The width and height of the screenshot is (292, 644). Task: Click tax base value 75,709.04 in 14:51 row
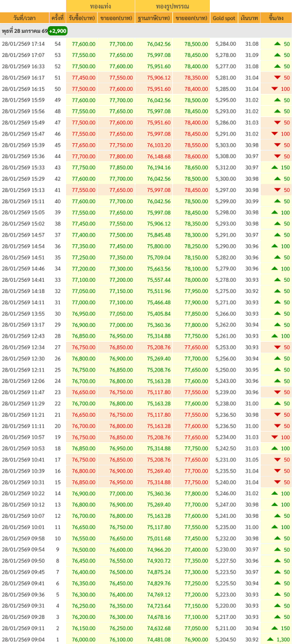pyautogui.click(x=159, y=257)
